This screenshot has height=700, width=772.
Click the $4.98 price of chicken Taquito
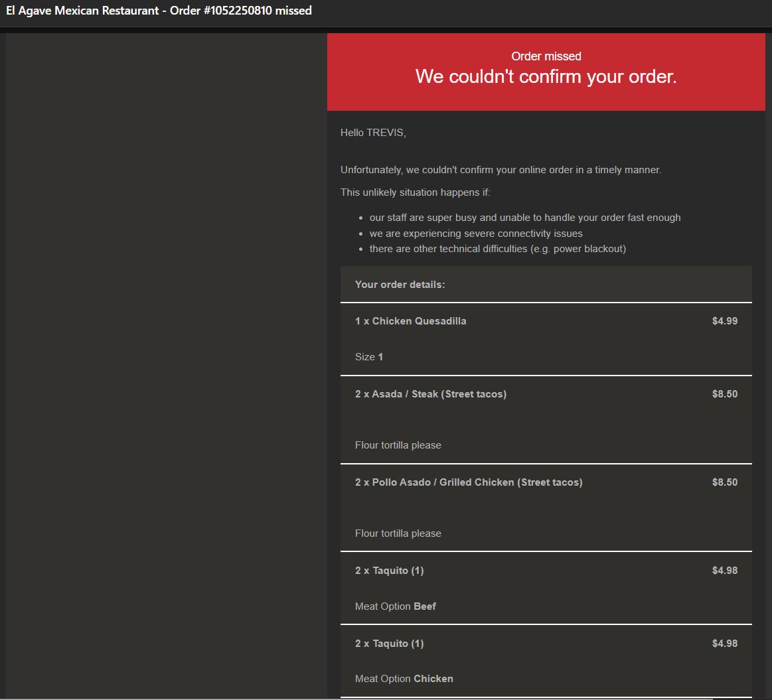(724, 644)
